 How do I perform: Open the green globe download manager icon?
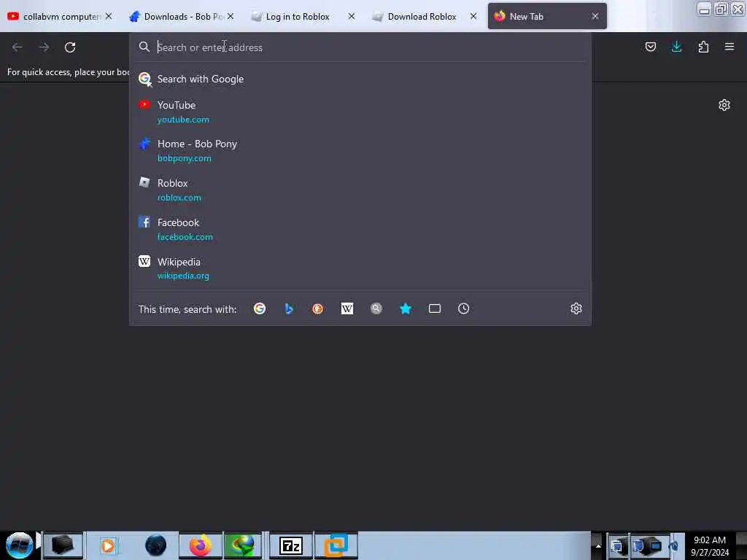pos(243,545)
